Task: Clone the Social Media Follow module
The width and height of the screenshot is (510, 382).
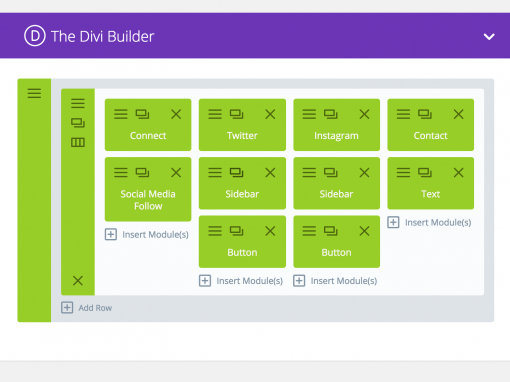Action: pyautogui.click(x=142, y=173)
